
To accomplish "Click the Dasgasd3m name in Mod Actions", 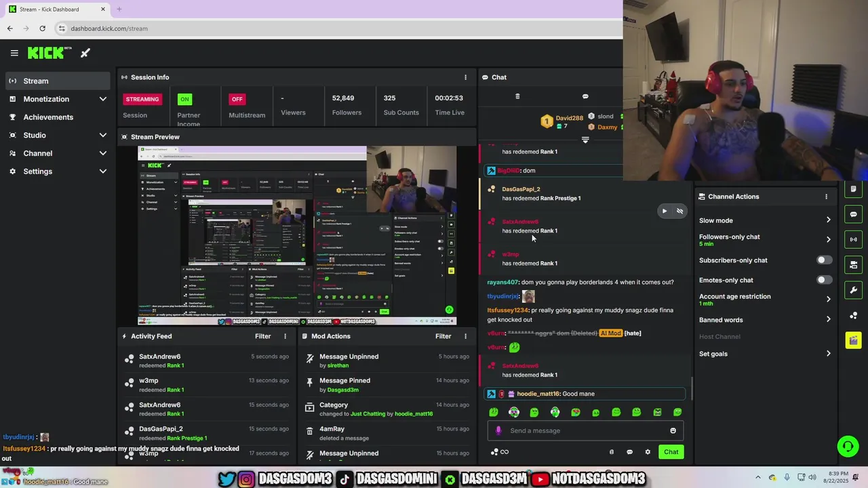I will (x=342, y=390).
